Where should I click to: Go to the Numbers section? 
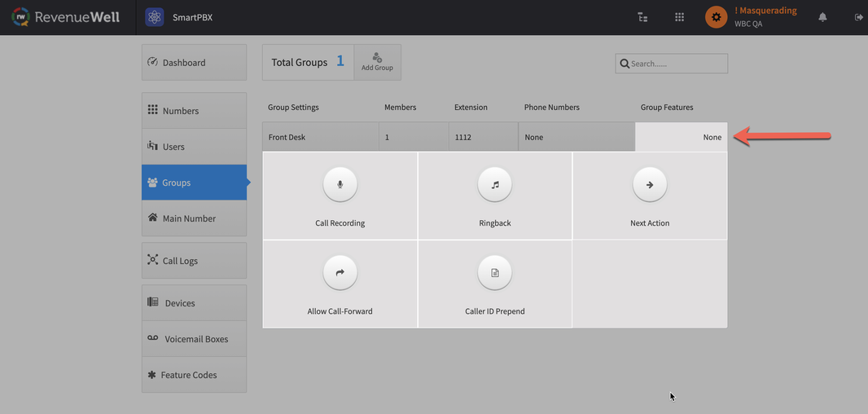point(194,111)
